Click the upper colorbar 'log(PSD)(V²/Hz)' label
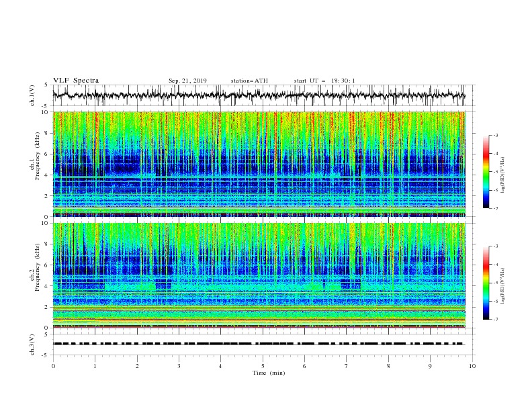This screenshot has height=411, width=532. pos(503,175)
